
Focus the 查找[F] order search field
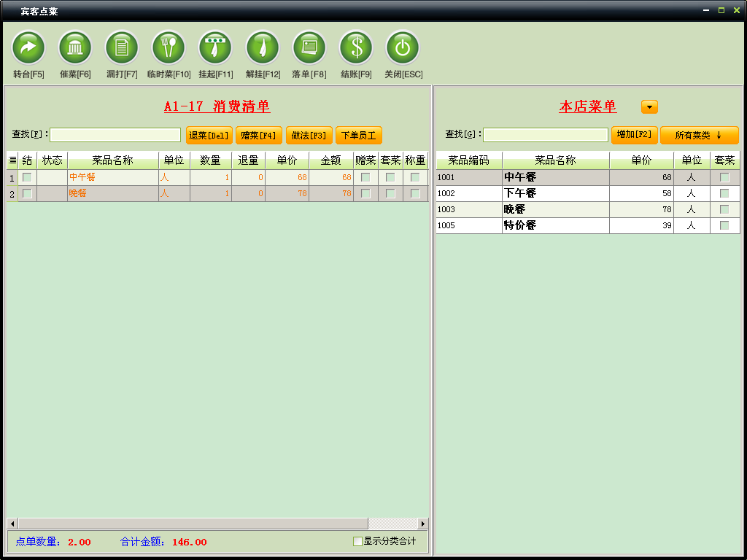[115, 135]
